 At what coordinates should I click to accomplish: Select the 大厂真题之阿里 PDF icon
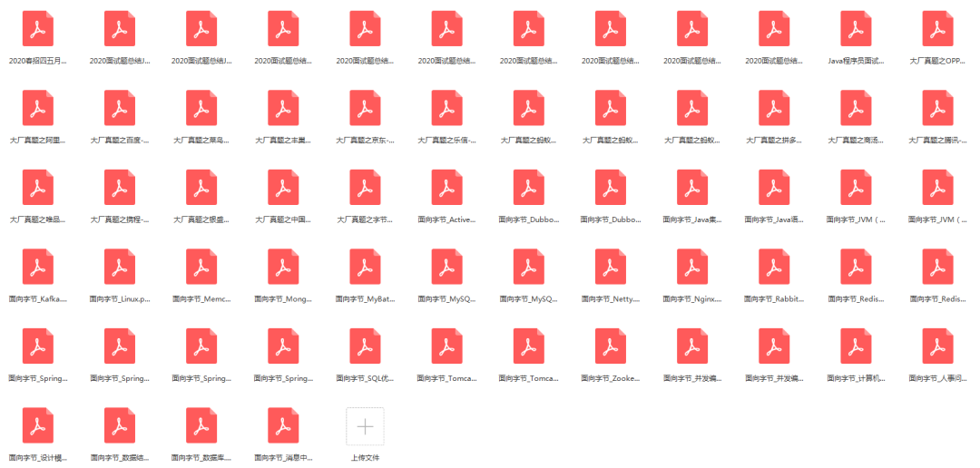[x=38, y=108]
